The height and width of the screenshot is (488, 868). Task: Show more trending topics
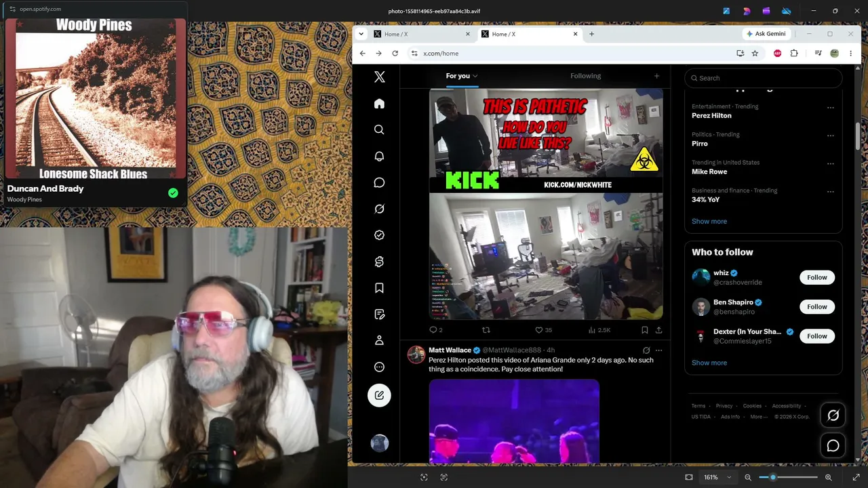(709, 221)
